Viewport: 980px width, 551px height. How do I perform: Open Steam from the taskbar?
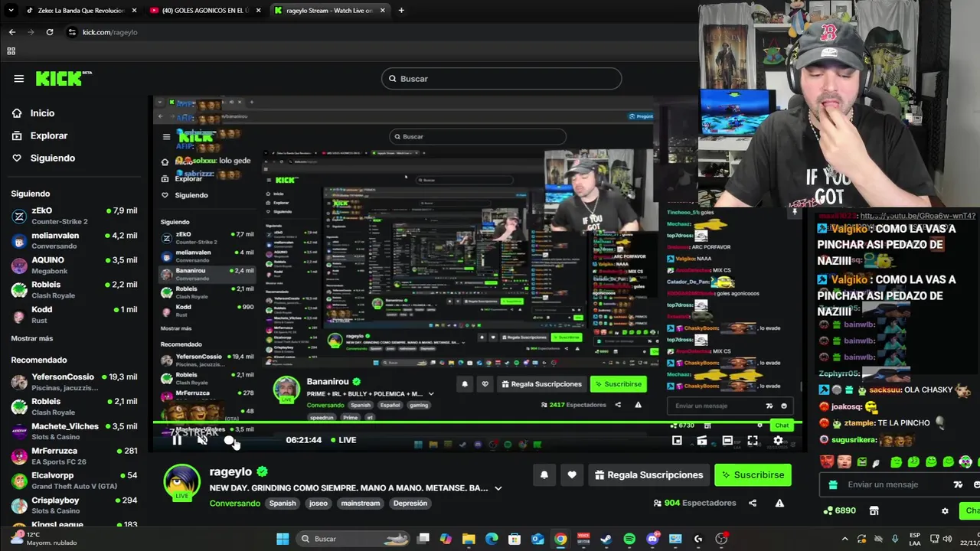(x=606, y=539)
